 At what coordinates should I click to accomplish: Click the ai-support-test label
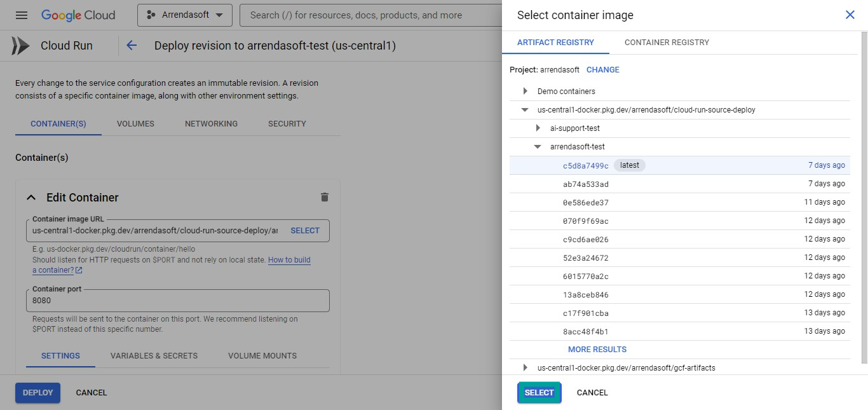[x=575, y=128]
